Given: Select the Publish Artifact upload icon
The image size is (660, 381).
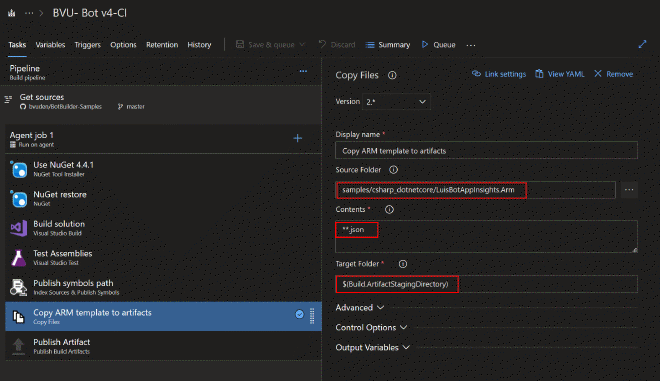Looking at the screenshot, I should click(x=18, y=346).
